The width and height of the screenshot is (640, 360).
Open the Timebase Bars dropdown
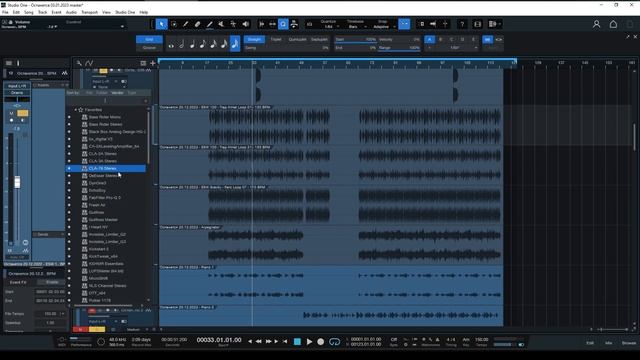coord(355,27)
